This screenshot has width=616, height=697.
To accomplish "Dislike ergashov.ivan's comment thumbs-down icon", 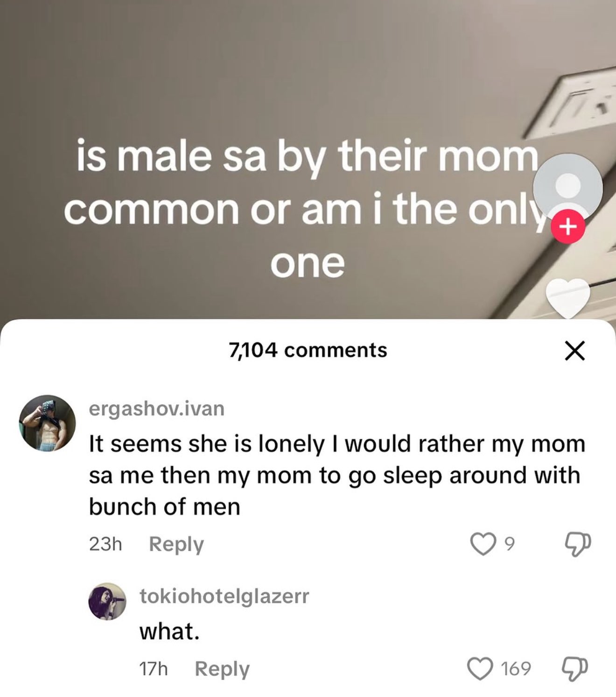I will click(577, 544).
